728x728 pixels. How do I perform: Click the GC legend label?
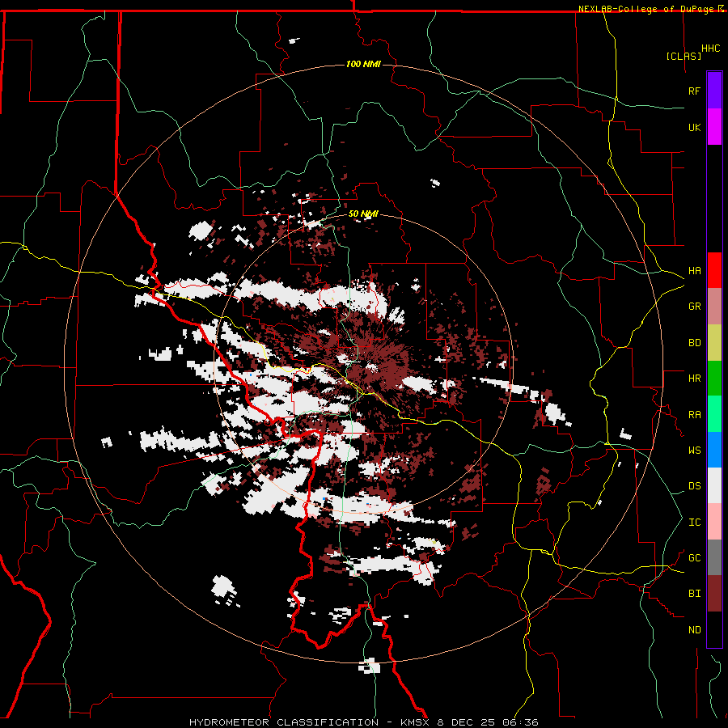(x=694, y=558)
